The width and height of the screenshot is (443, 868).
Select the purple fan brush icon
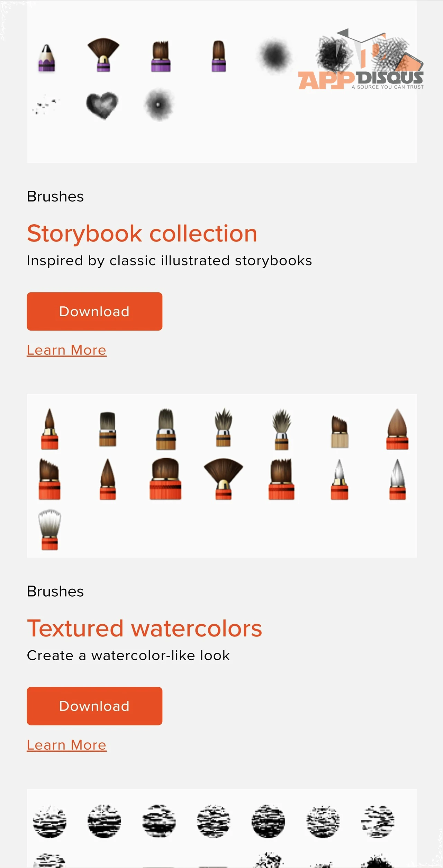click(x=103, y=55)
